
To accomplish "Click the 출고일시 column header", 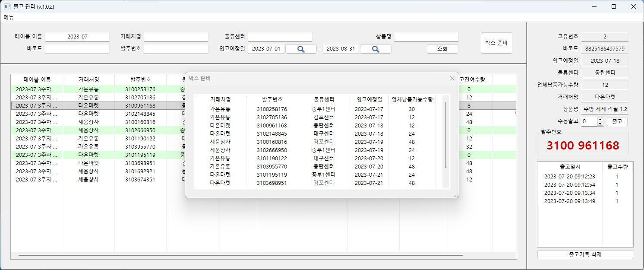I will (x=570, y=167).
